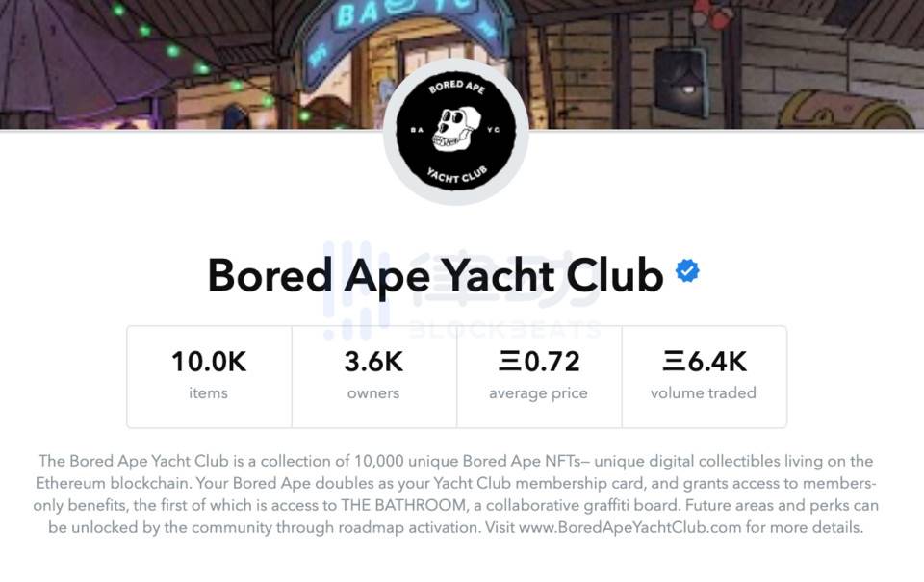Click the blue verified checkmark badge
This screenshot has height=582, width=924.
pos(687,271)
